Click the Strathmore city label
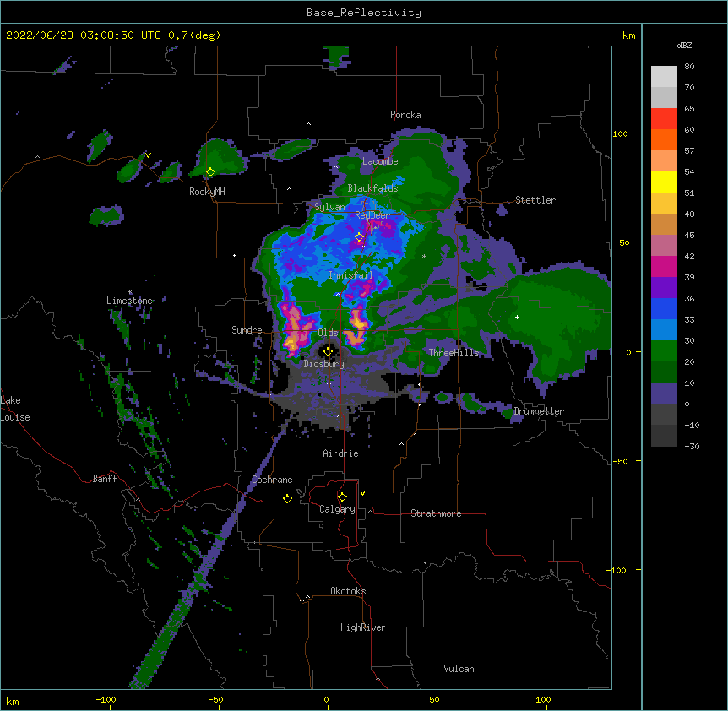The image size is (728, 711). pyautogui.click(x=436, y=513)
